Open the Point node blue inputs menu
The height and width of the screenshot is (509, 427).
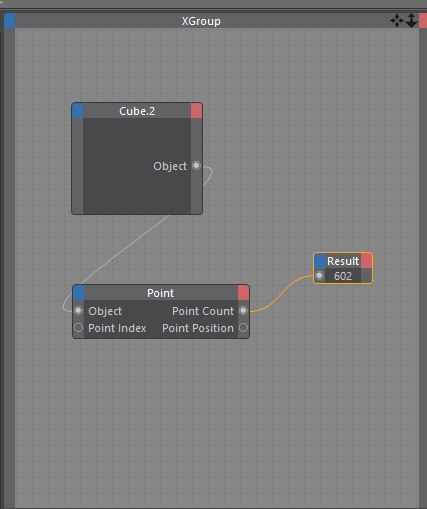78,293
